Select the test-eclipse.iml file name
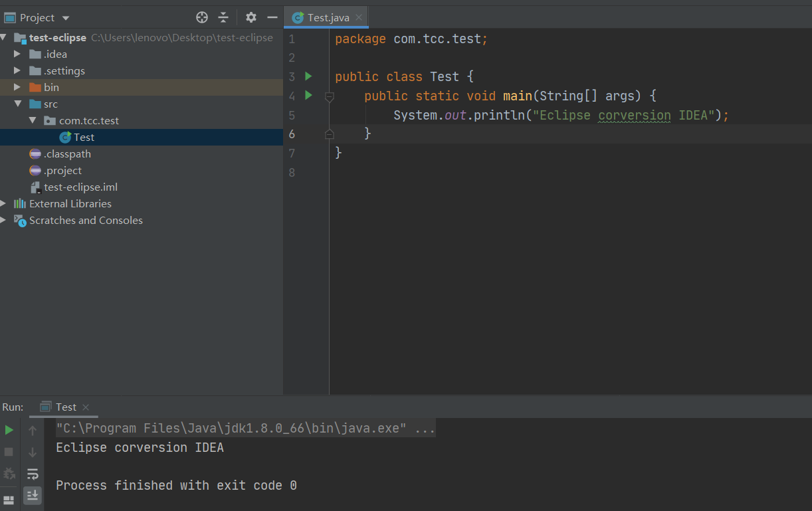This screenshot has width=812, height=511. coord(81,187)
